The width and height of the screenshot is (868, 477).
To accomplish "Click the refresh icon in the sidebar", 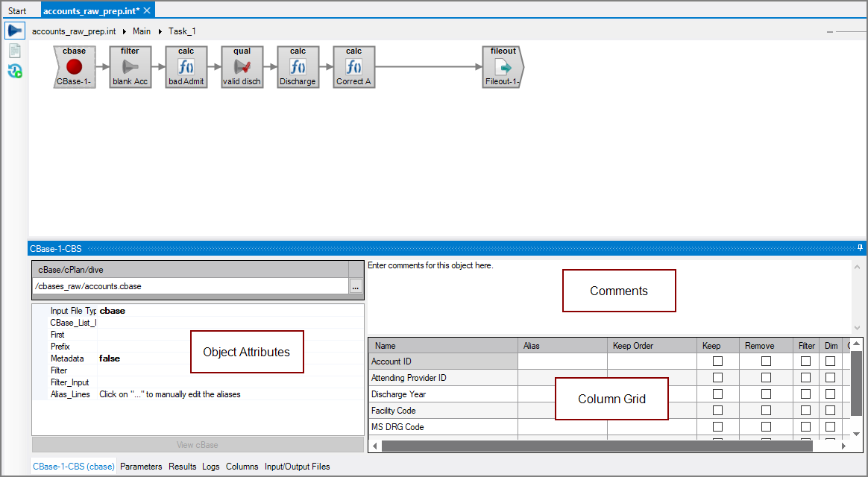I will (14, 72).
